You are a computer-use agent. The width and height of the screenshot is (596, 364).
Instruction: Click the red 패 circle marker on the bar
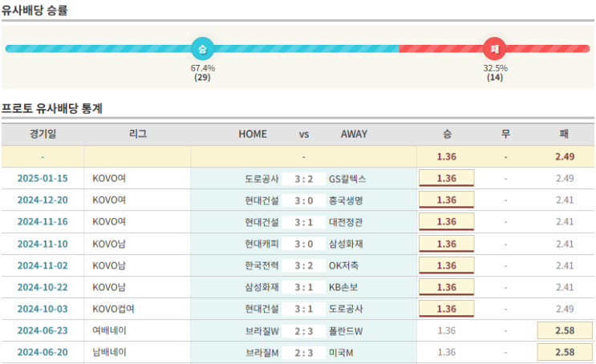pos(494,49)
